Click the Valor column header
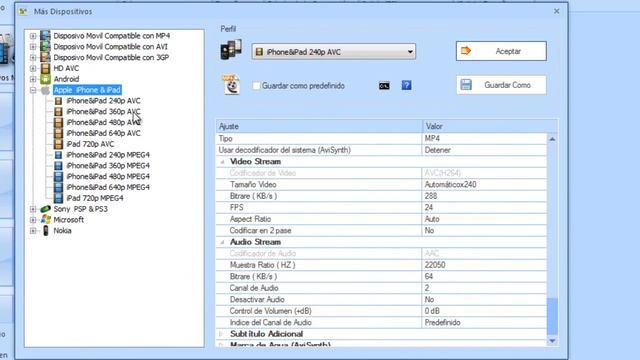Image resolution: width=640 pixels, height=360 pixels. [x=490, y=126]
